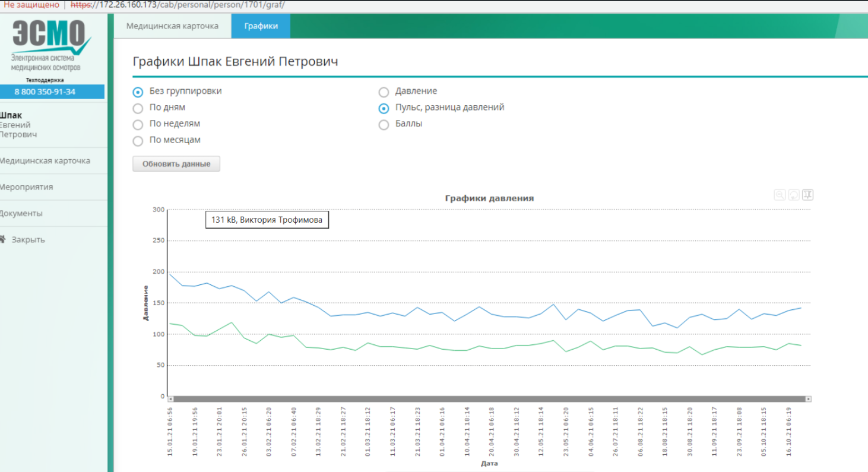This screenshot has height=472, width=868.
Task: Open Документы in the sidebar
Action: [x=21, y=213]
